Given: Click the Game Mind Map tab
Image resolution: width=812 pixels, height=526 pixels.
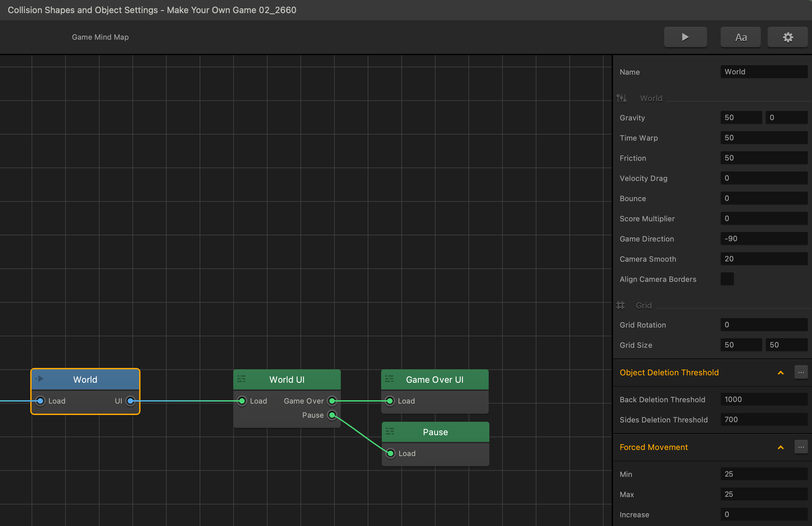Looking at the screenshot, I should [x=100, y=37].
